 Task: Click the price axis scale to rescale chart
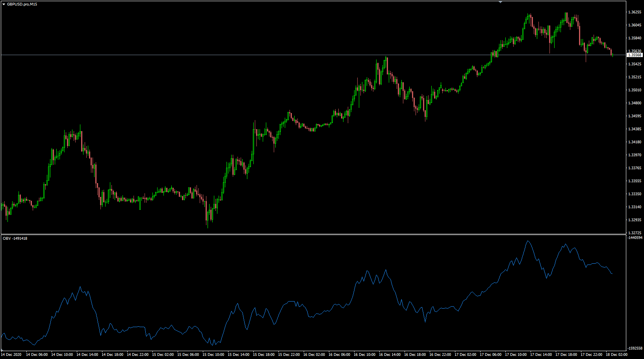[635, 118]
